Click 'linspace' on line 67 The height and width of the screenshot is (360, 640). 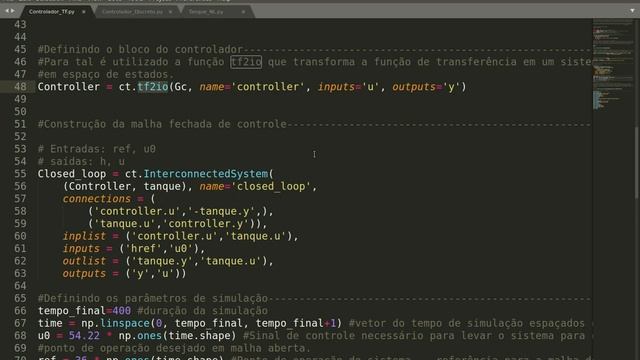click(x=125, y=323)
